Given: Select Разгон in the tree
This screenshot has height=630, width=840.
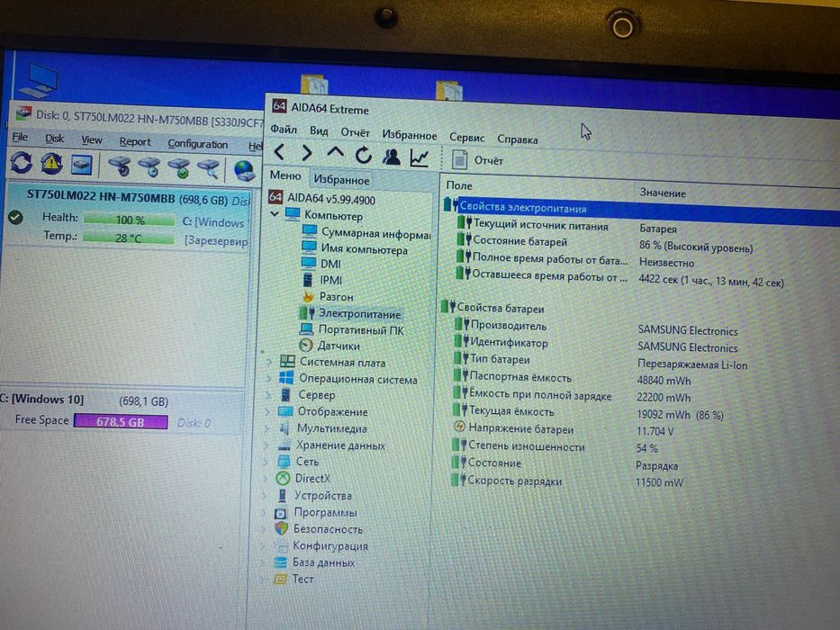Looking at the screenshot, I should coord(328,296).
